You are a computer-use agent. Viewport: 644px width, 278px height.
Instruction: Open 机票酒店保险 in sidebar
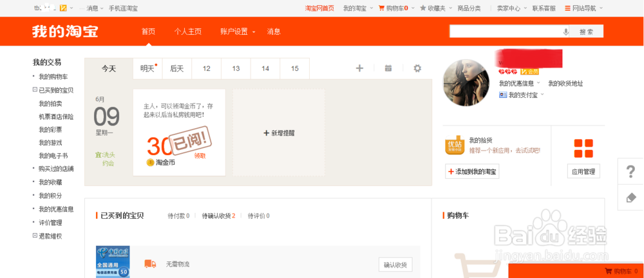tap(56, 116)
